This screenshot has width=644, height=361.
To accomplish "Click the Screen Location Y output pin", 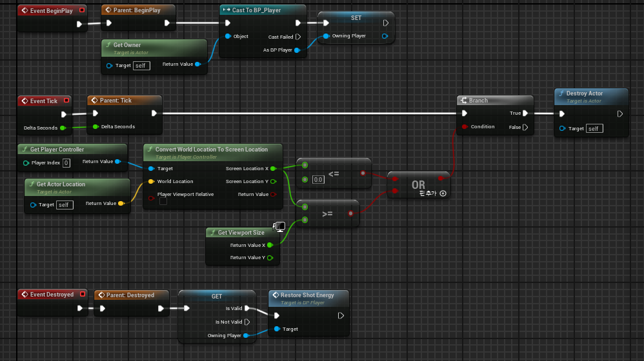I will 273,181.
